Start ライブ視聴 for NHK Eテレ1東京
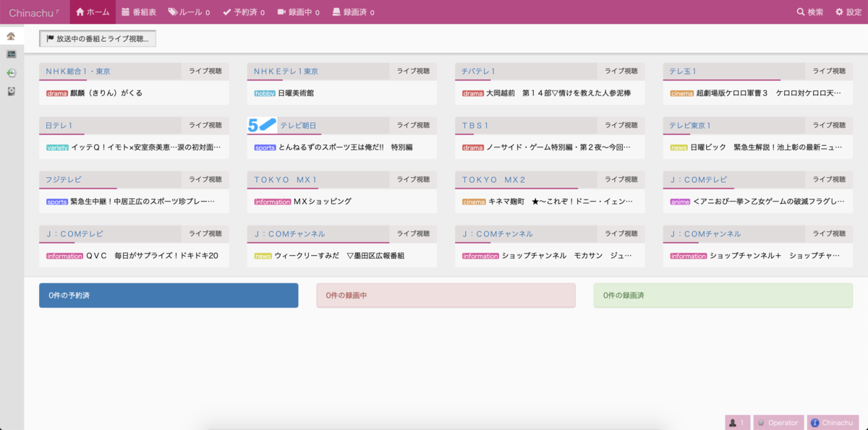The width and height of the screenshot is (868, 430). tap(413, 72)
